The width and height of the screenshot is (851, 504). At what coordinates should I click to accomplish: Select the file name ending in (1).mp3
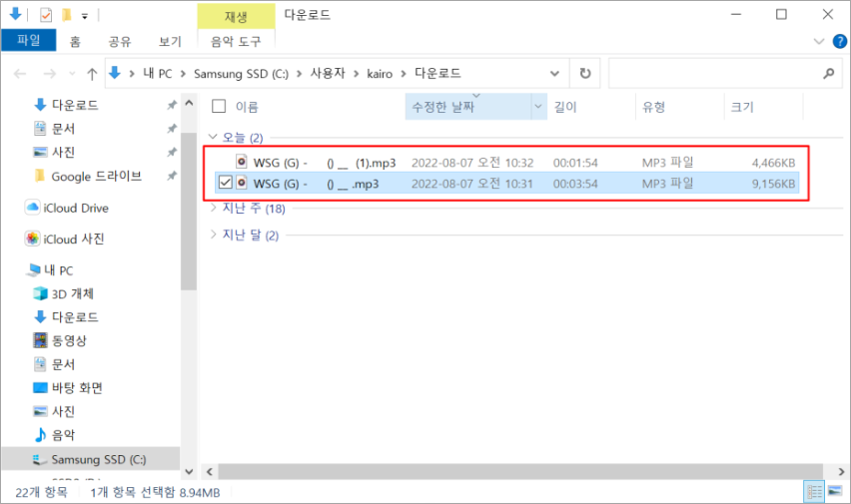pyautogui.click(x=325, y=163)
